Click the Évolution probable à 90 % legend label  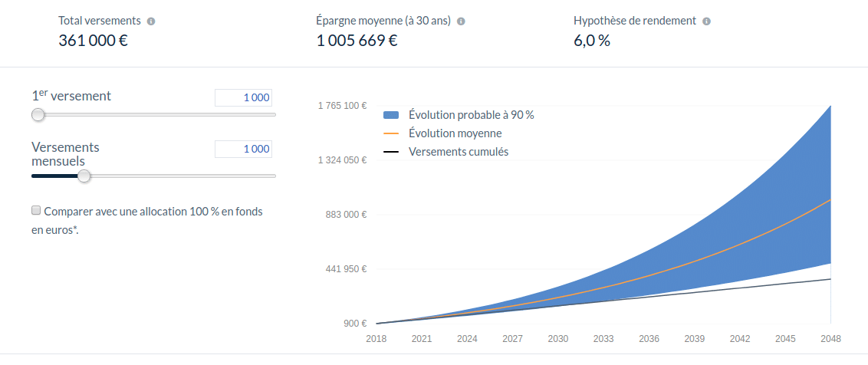471,115
